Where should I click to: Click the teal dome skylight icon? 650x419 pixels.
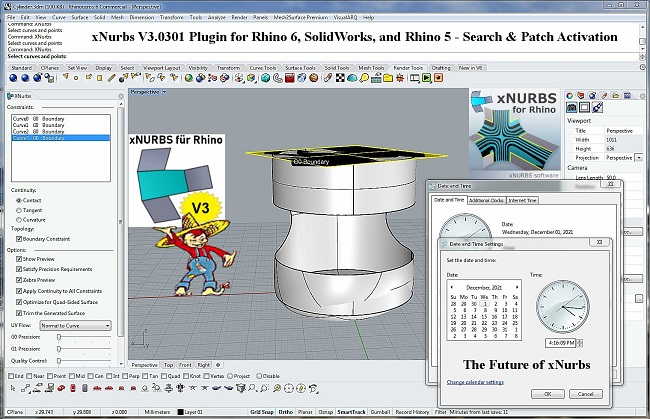(352, 78)
